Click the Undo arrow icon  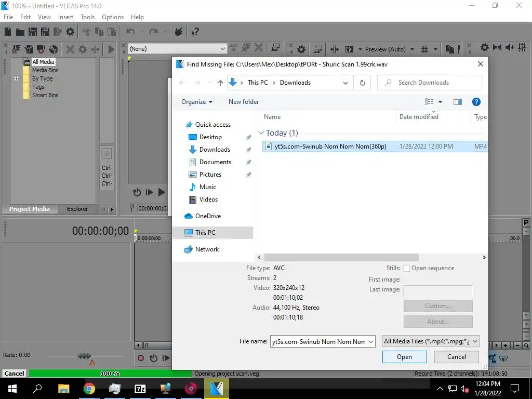click(130, 32)
